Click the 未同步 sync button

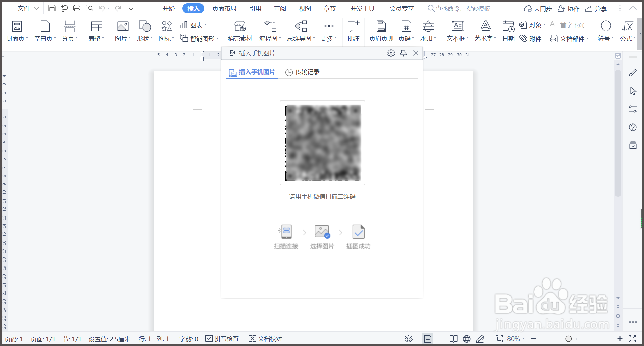(x=538, y=9)
